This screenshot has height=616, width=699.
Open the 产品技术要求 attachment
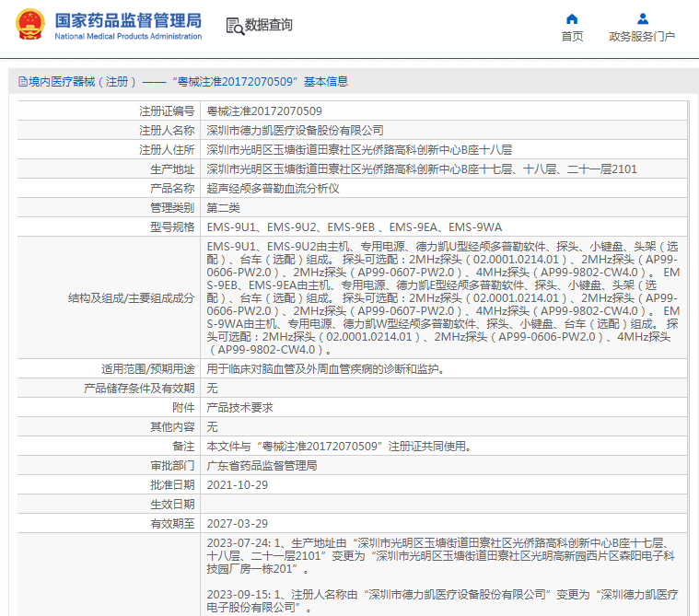[x=239, y=407]
